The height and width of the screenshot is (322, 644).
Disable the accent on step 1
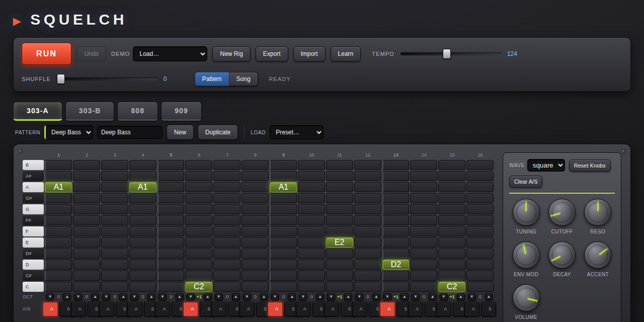tap(51, 309)
